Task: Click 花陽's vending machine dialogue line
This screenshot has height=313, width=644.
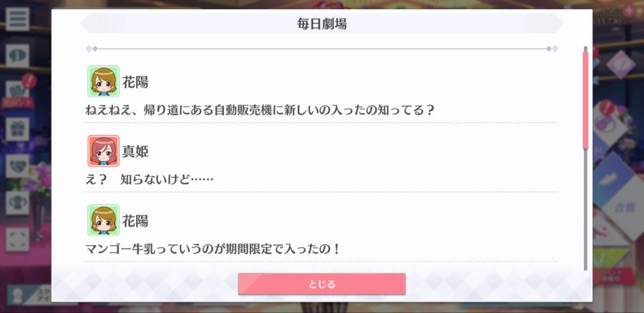Action: tap(260, 110)
